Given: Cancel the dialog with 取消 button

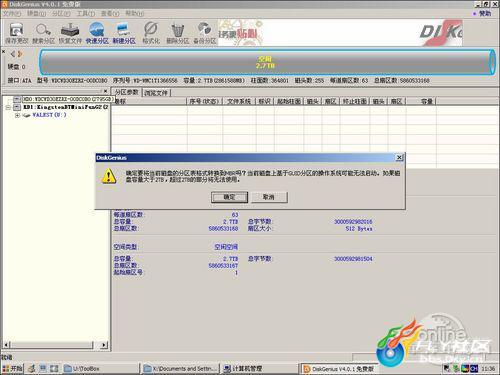Looking at the screenshot, I should tap(269, 197).
